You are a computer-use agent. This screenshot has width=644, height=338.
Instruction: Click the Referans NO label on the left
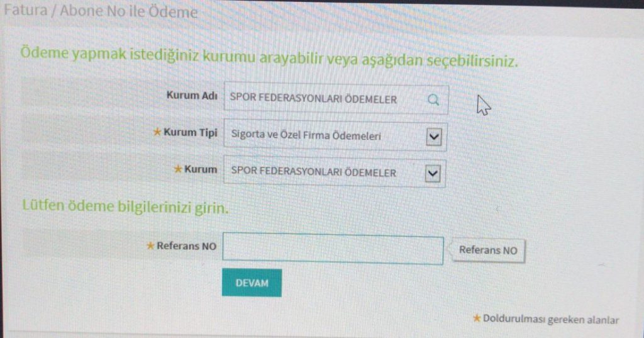coord(186,246)
